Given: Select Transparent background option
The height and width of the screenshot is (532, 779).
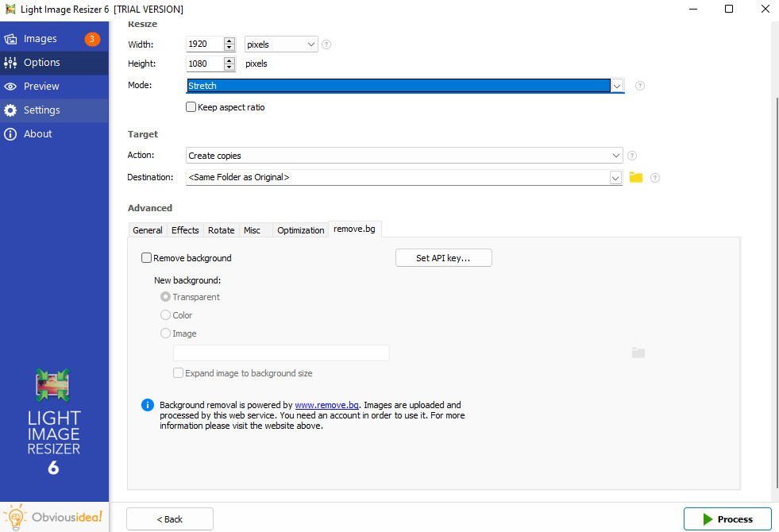Looking at the screenshot, I should click(165, 296).
